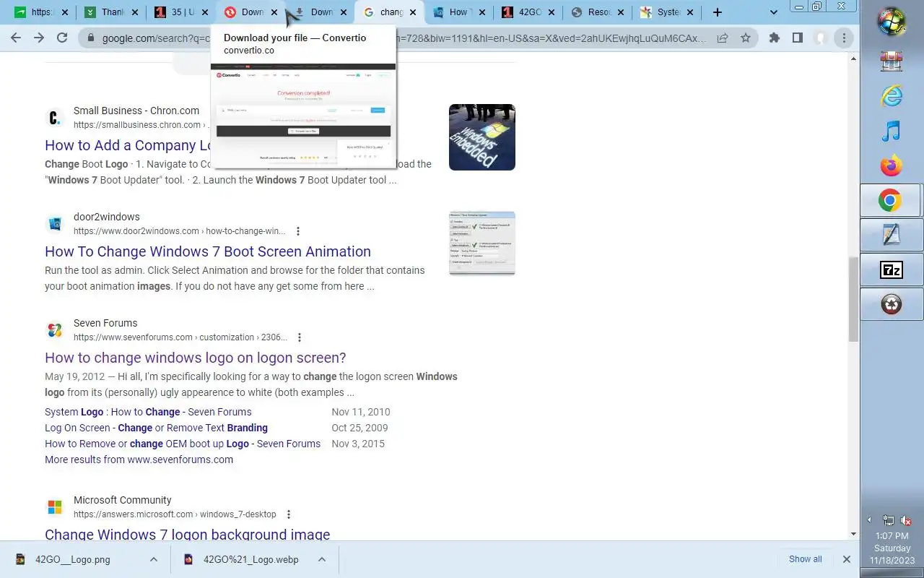Share this page icon in address bar
Viewport: 924px width, 578px height.
click(723, 38)
